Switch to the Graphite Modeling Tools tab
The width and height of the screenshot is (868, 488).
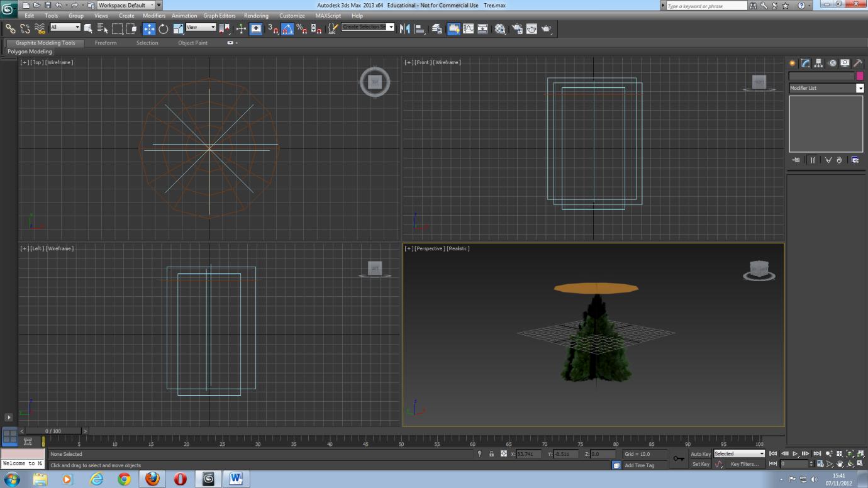pos(44,43)
